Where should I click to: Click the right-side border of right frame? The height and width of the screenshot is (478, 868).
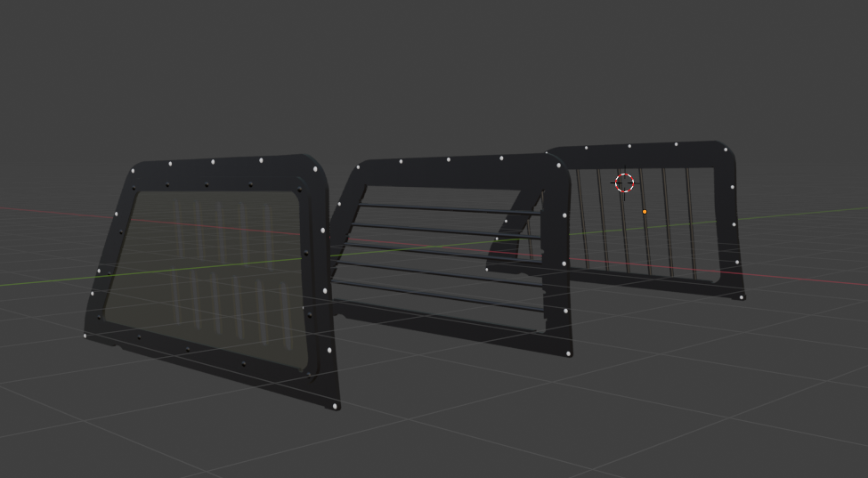[728, 223]
